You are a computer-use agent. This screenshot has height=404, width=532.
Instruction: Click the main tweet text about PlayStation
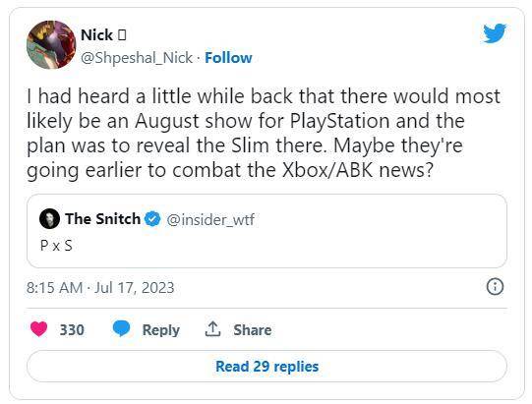[264, 133]
